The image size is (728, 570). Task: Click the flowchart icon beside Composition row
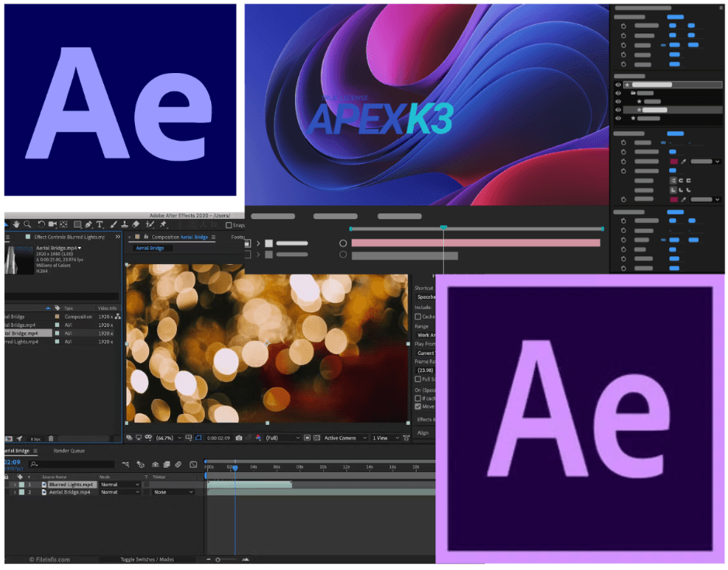click(117, 316)
